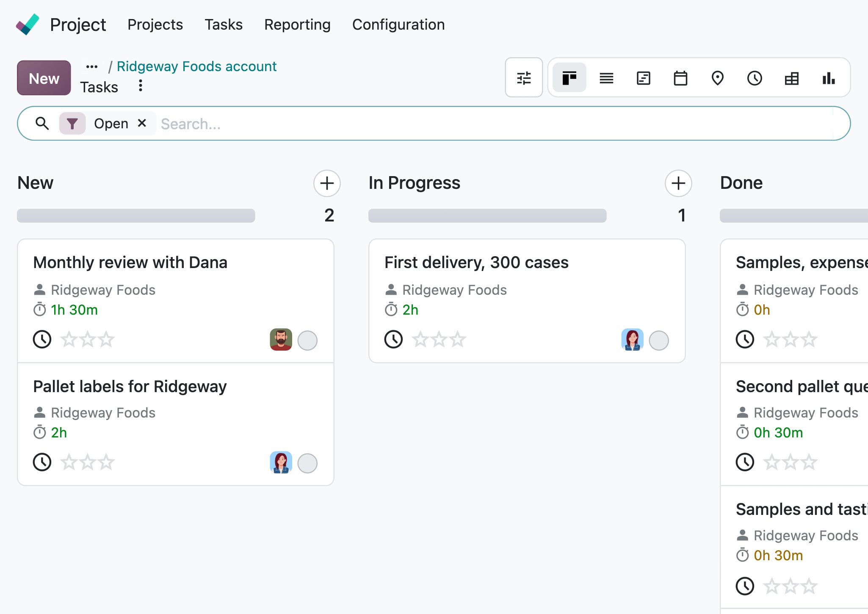Switch to Activity view clock icon
Screen dimensions: 868x614
[x=755, y=78]
